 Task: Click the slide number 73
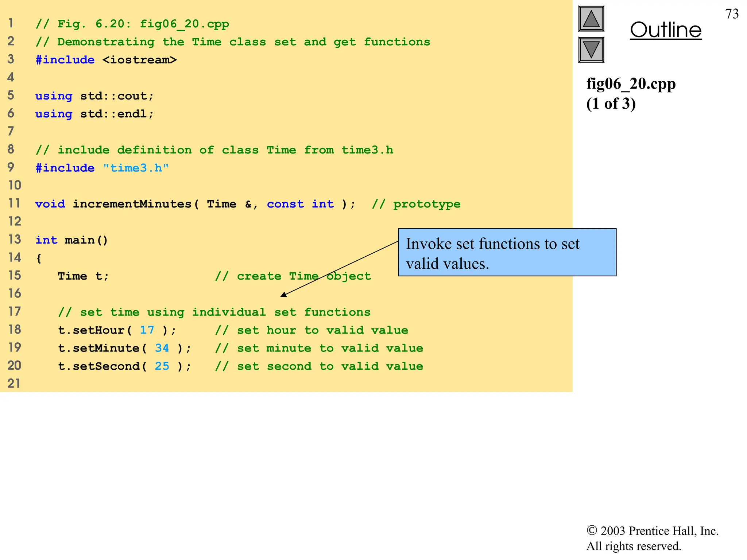pos(732,14)
